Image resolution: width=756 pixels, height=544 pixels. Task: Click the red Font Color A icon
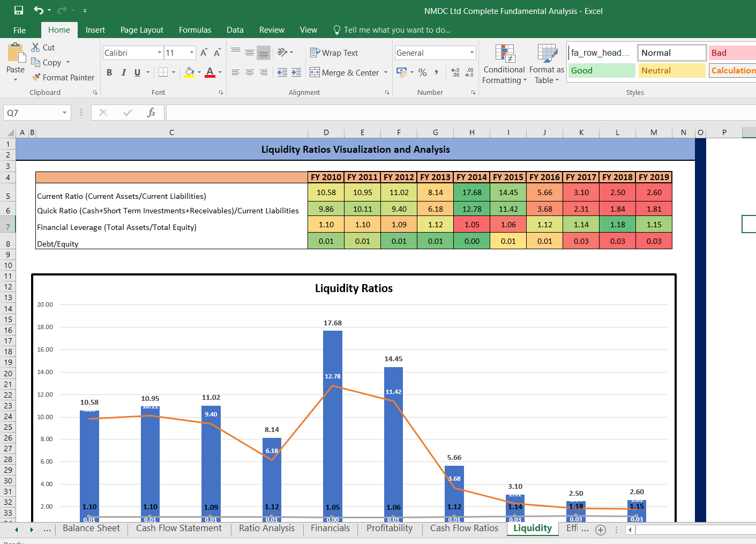[210, 72]
